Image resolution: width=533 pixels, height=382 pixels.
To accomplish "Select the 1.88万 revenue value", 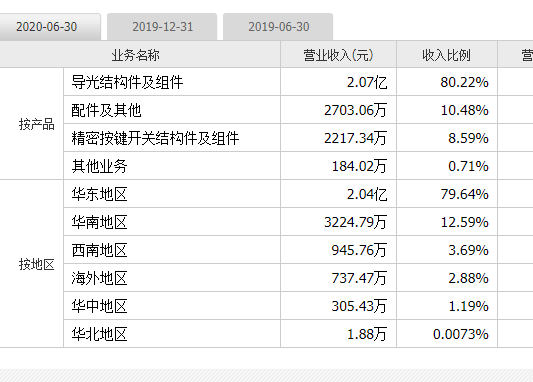I will tap(367, 334).
